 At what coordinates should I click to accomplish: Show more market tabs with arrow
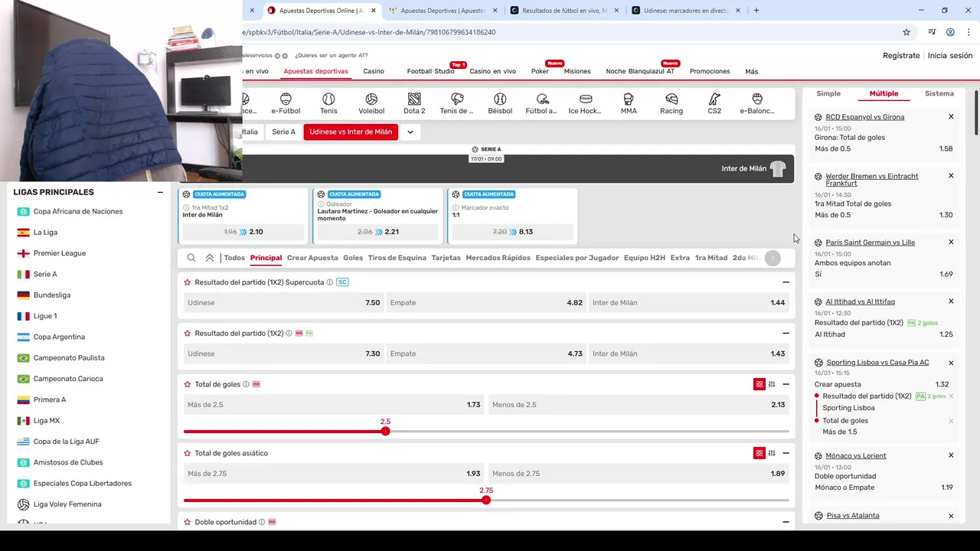tap(773, 258)
